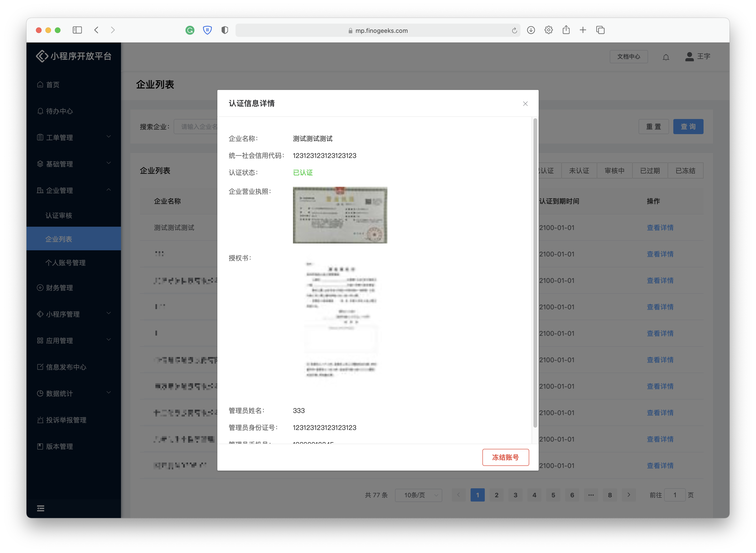Switch to 已冻结 filter tab
This screenshot has height=553, width=756.
685,171
